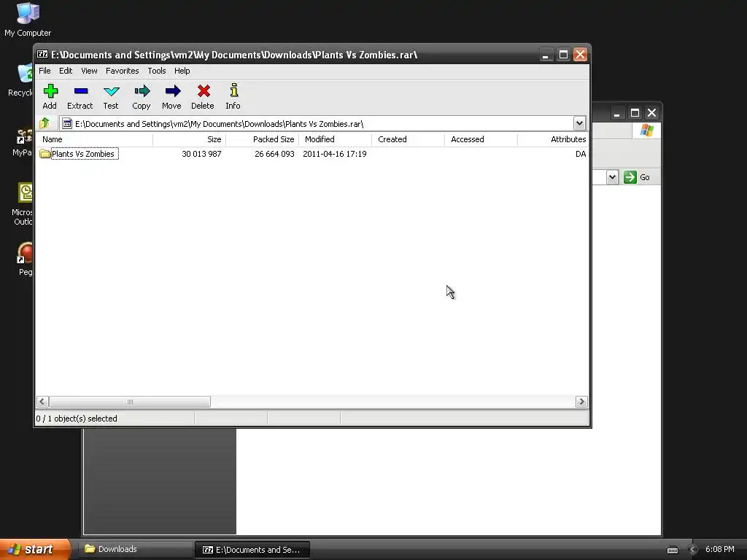Open the Edit menu
This screenshot has height=560, width=747.
(x=66, y=71)
